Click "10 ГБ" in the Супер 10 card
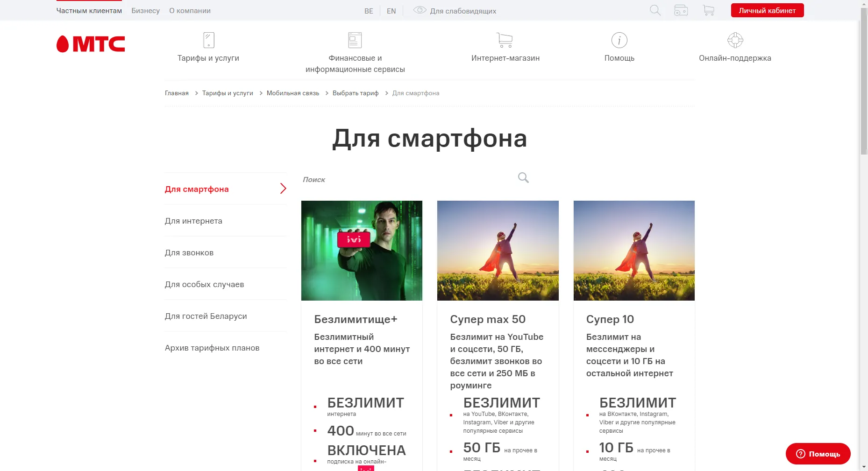The height and width of the screenshot is (471, 868). (x=616, y=448)
